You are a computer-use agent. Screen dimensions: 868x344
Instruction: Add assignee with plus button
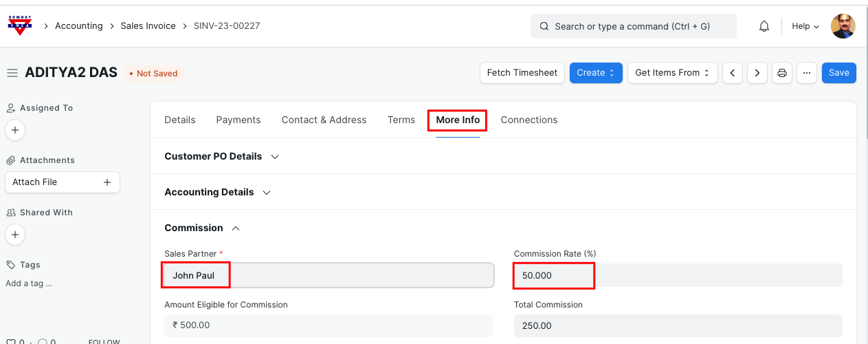pos(15,130)
